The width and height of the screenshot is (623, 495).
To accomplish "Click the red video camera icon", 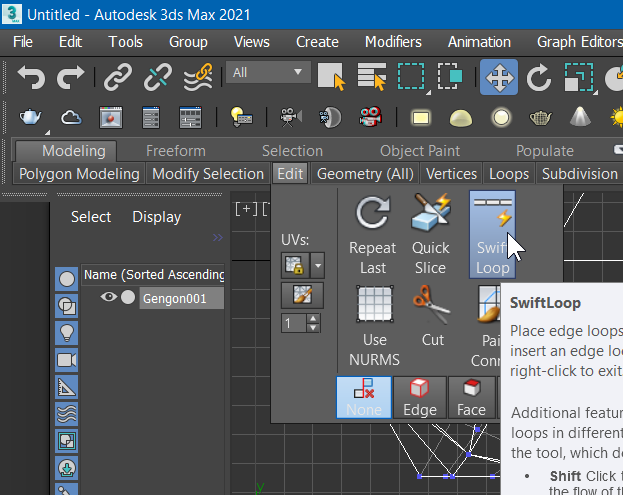I will [x=370, y=117].
